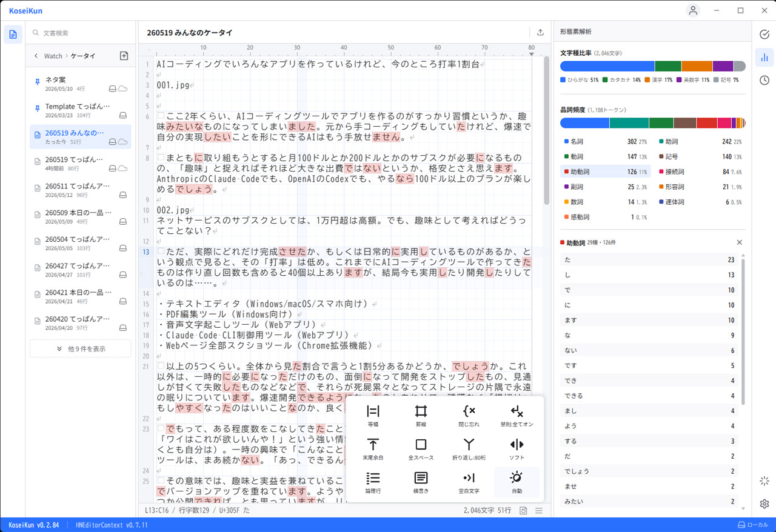Viewport: 776px width, 532px height.
Task: Toggle 等幅 monospace option
Action: coord(373,415)
